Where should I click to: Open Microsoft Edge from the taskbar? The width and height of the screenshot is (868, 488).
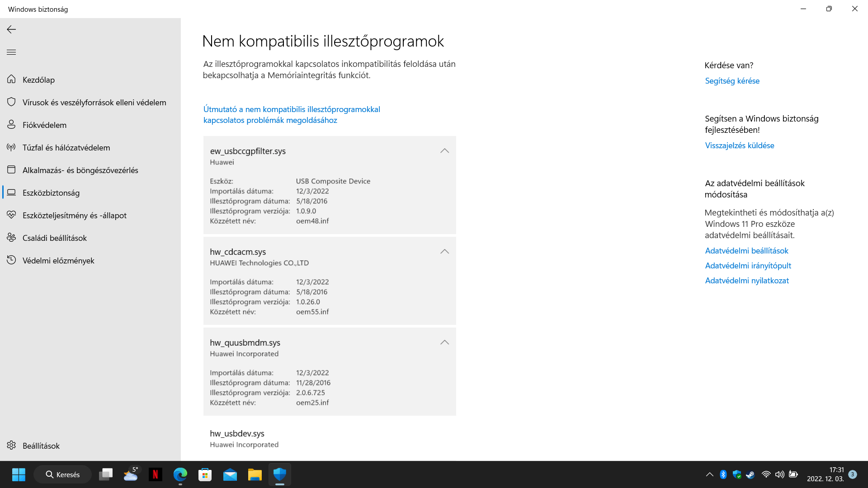tap(180, 474)
